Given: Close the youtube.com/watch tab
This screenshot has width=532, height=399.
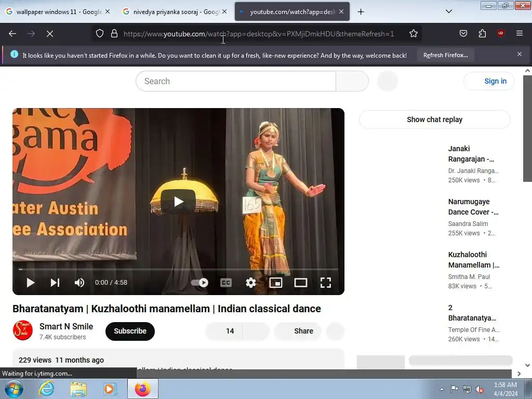Looking at the screenshot, I should click(341, 11).
